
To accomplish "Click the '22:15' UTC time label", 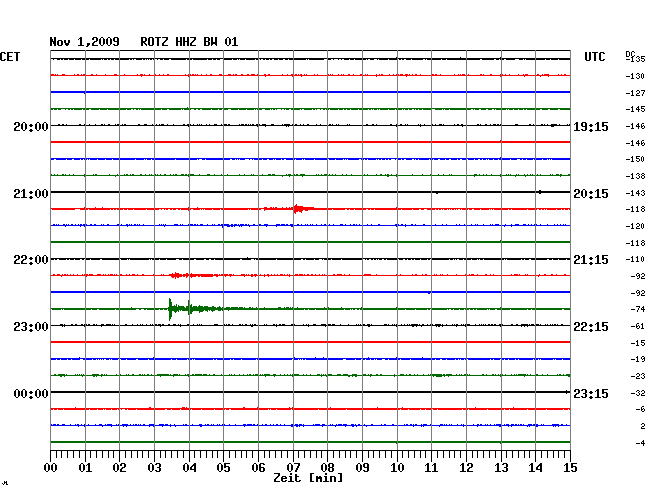I will click(591, 327).
